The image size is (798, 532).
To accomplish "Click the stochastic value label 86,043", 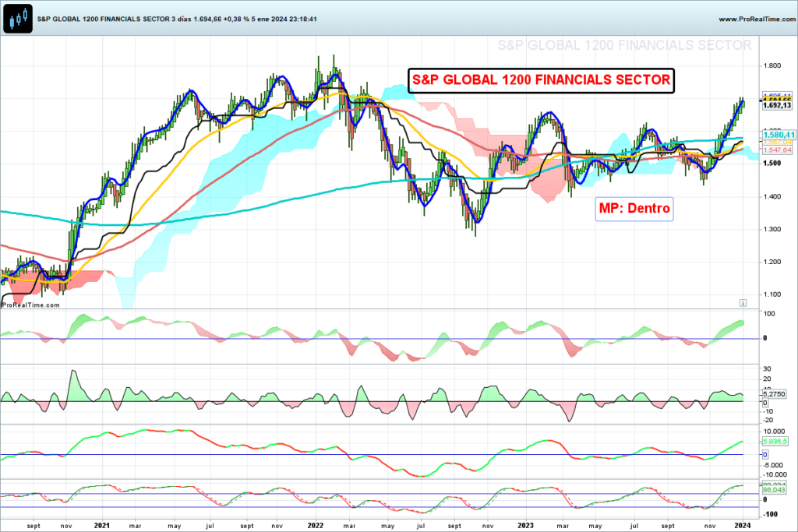I will (774, 490).
